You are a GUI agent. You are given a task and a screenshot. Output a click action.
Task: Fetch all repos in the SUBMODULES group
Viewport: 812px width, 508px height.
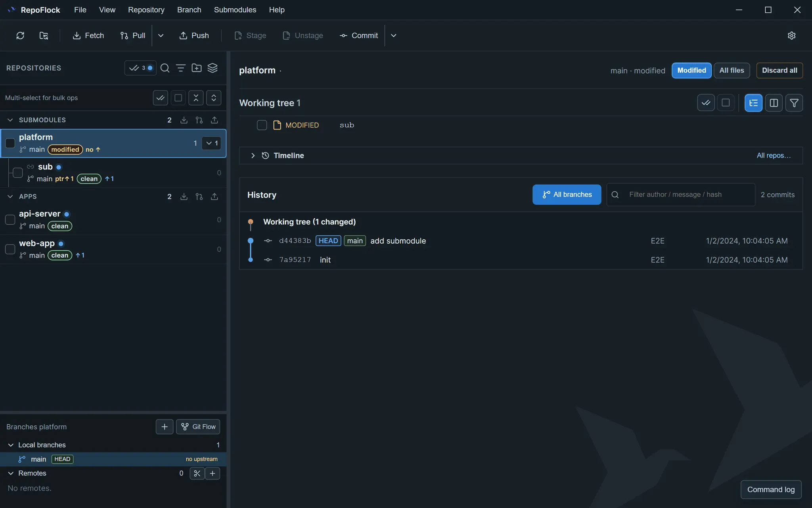point(184,120)
